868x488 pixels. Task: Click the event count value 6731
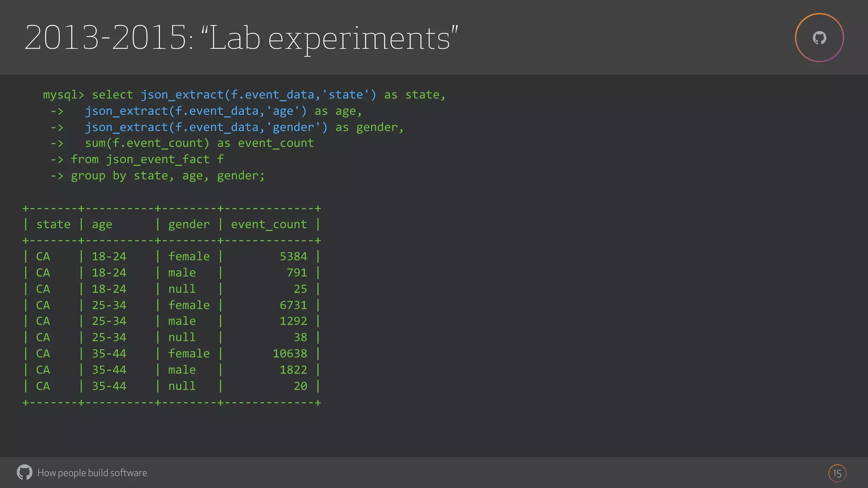(x=293, y=305)
